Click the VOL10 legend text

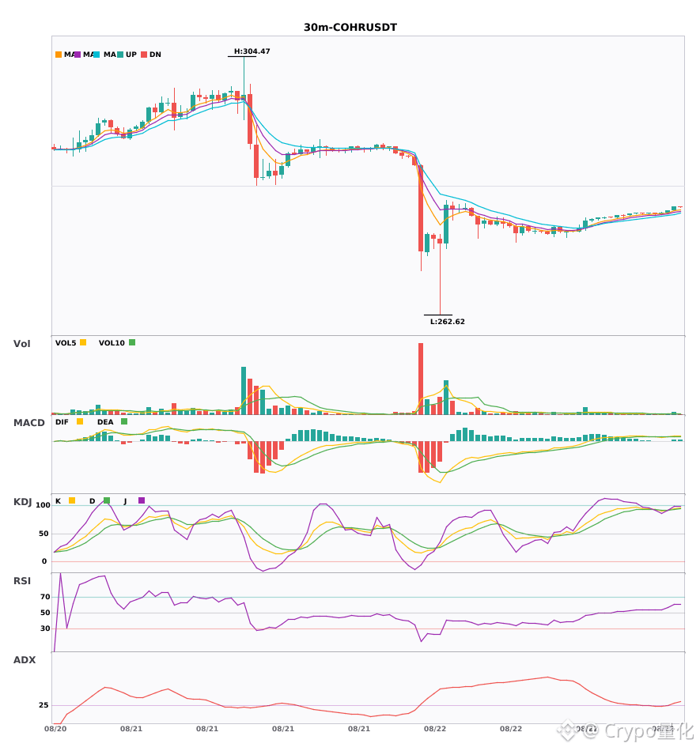[112, 343]
